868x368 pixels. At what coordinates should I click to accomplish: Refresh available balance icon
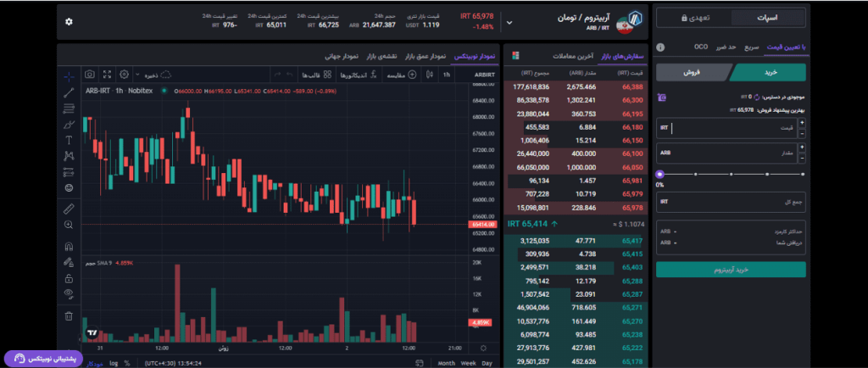coord(757,97)
